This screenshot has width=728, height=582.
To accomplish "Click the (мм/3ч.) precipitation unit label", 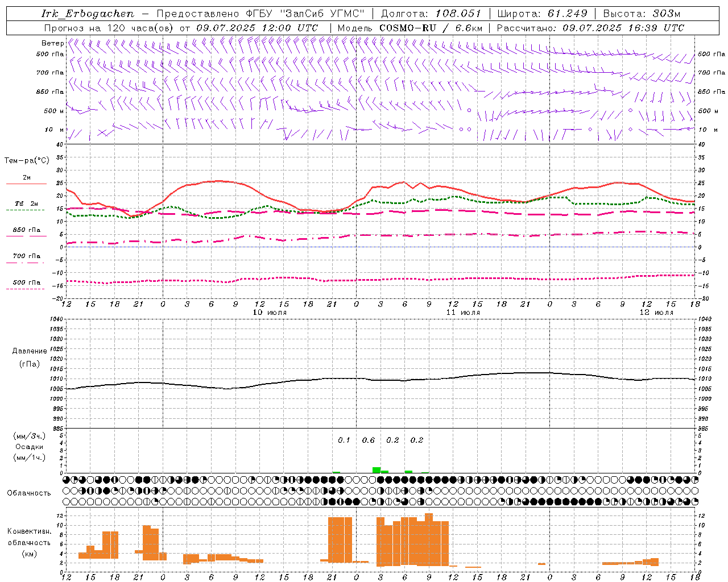I will point(30,436).
